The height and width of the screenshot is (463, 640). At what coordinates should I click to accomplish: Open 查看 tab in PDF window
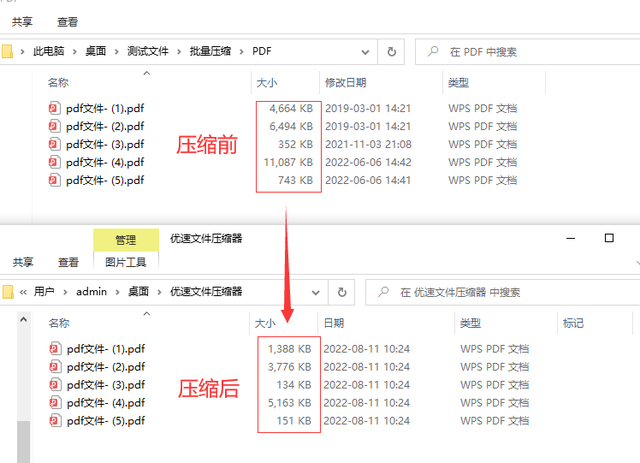(67, 22)
